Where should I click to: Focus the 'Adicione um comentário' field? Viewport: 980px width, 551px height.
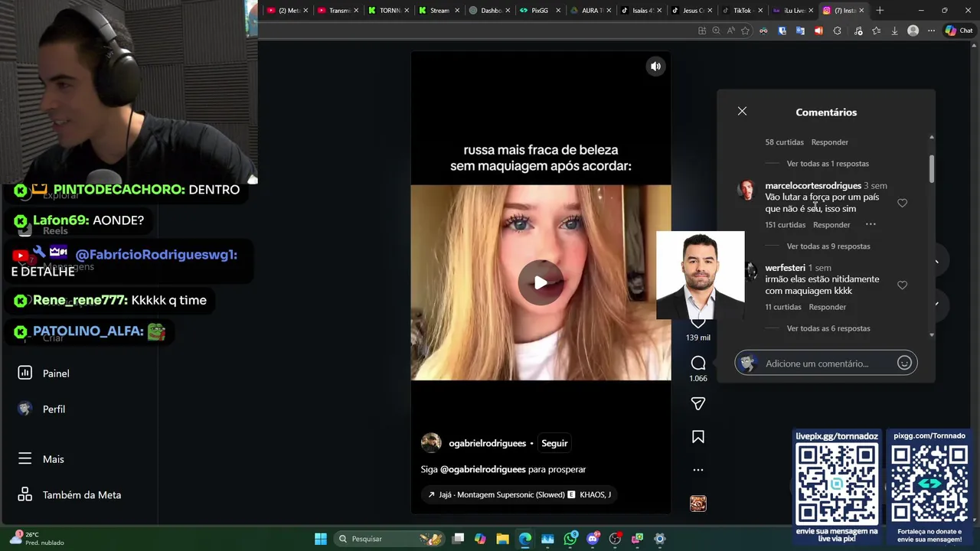pyautogui.click(x=825, y=363)
